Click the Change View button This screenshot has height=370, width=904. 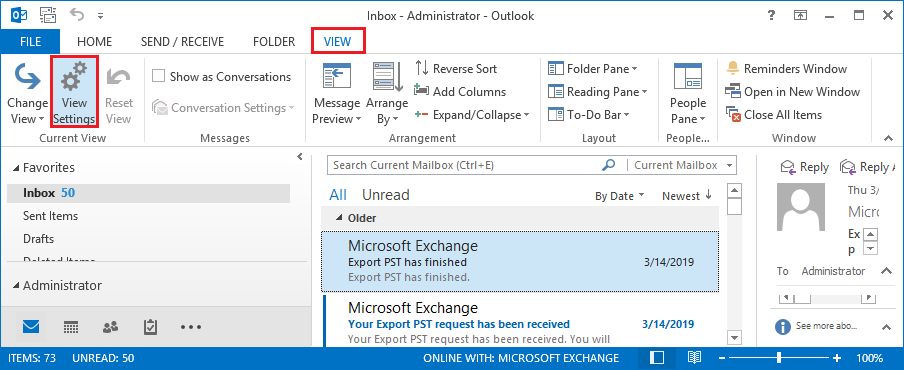(27, 92)
